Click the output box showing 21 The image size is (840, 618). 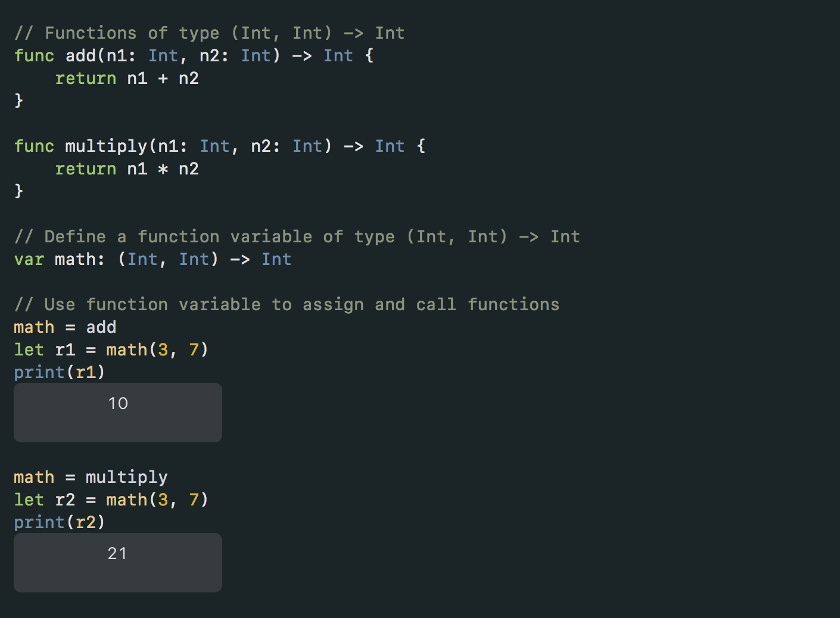118,563
